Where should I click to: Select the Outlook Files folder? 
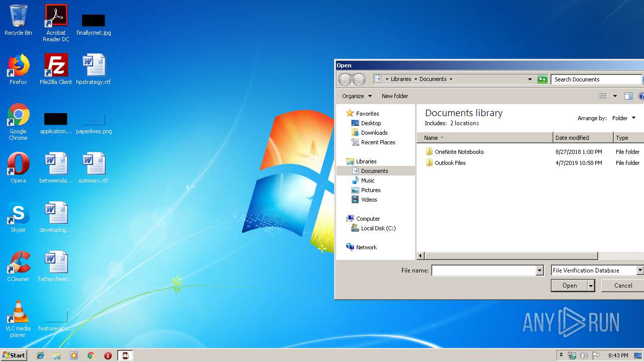point(450,163)
